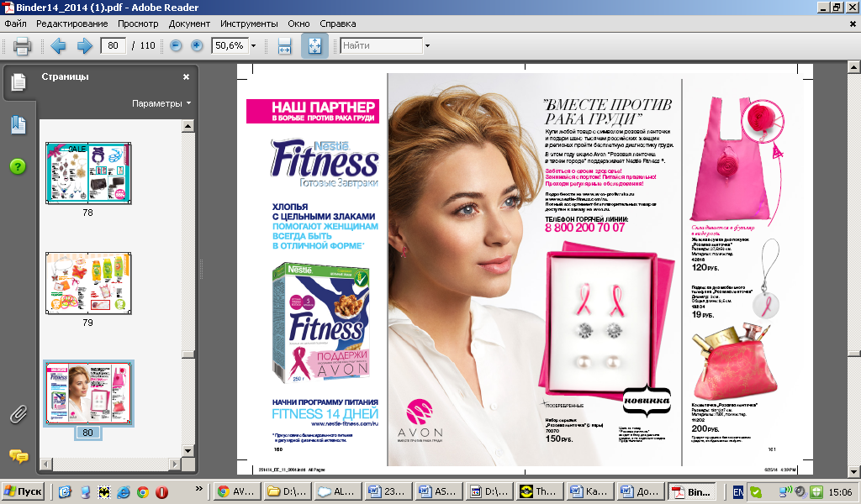Open Chrome quick launch icon

[x=143, y=492]
